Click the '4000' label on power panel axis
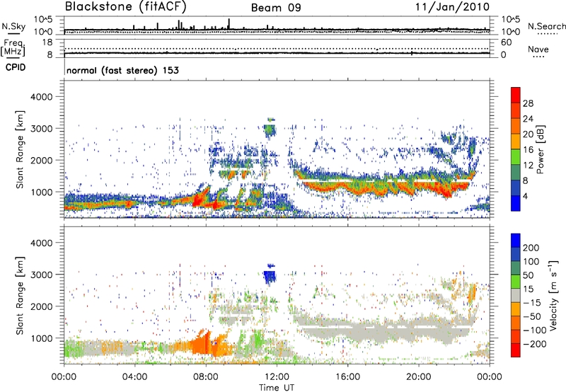 tap(41, 97)
